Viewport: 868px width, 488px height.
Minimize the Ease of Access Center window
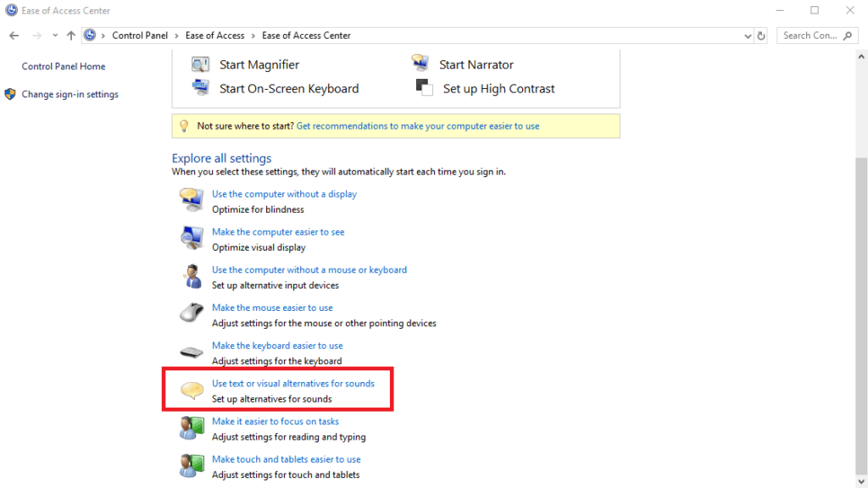pos(780,10)
